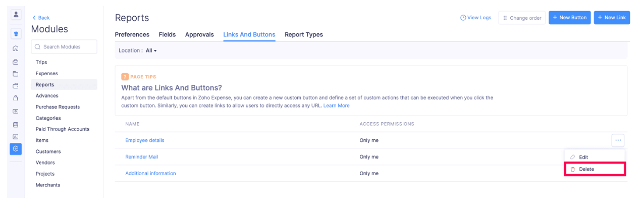Click the analytics chart icon in sidebar

coord(16,136)
